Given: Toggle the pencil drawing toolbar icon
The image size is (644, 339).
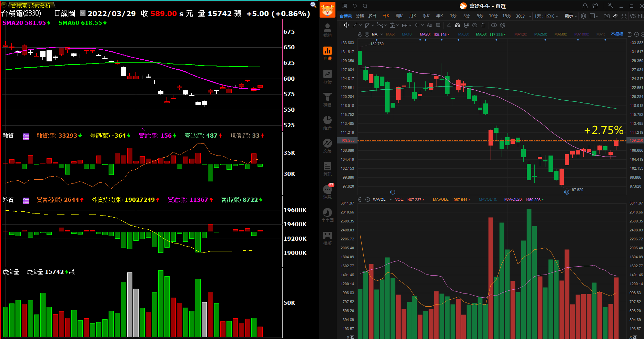Looking at the screenshot, I should (615, 16).
